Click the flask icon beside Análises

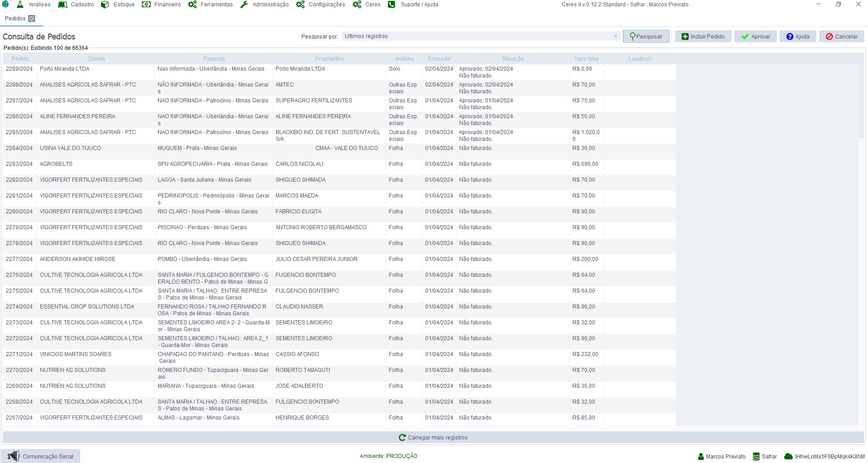point(20,5)
